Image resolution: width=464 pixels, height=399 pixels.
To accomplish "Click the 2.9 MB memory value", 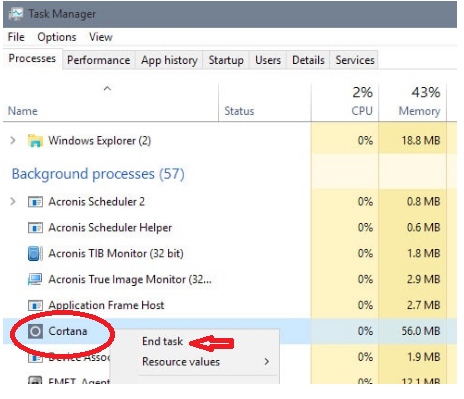I will click(423, 279).
